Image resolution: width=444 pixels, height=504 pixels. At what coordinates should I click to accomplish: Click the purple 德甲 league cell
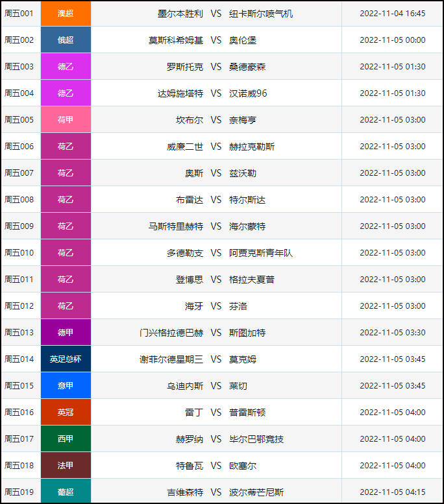coord(66,332)
